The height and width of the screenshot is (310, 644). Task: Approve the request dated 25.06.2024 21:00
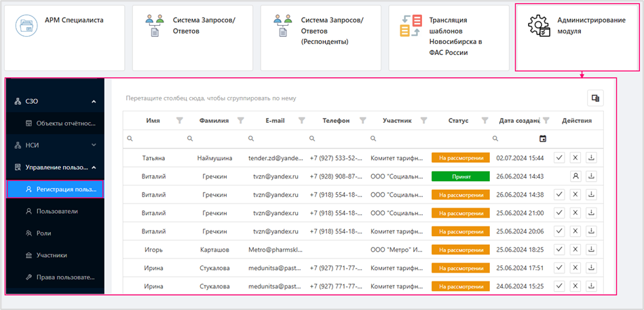point(559,213)
